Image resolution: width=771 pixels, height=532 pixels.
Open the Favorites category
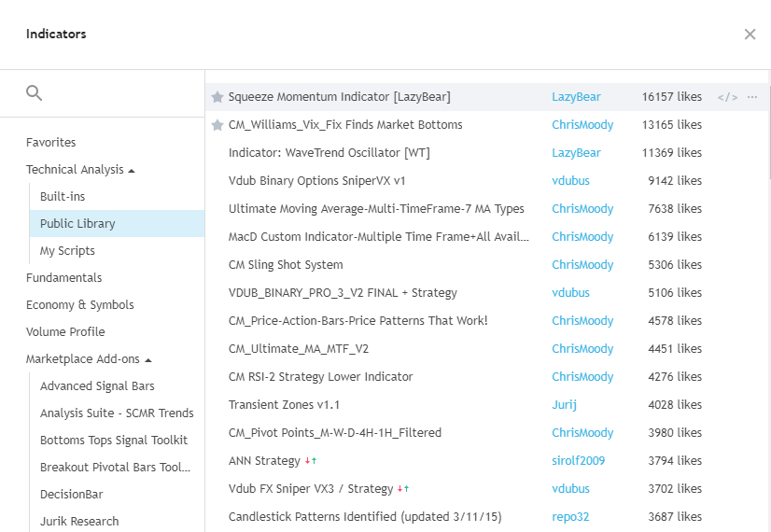(x=51, y=143)
